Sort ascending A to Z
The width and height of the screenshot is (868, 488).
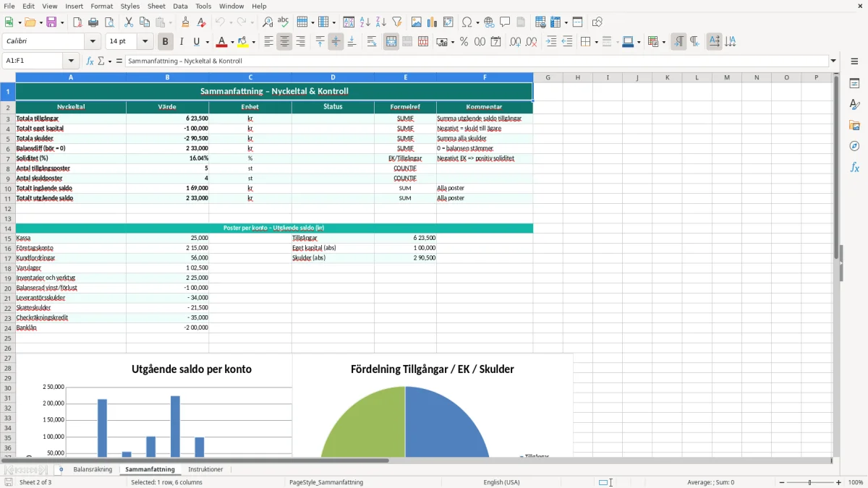pyautogui.click(x=365, y=22)
